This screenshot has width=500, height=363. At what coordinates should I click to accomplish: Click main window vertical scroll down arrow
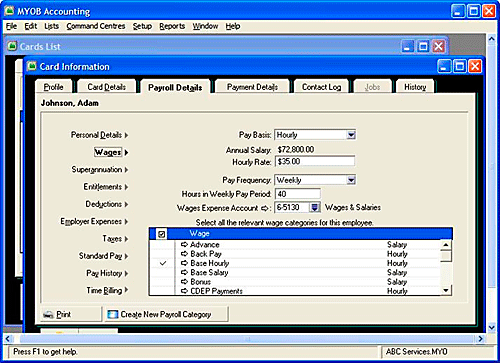point(491,328)
